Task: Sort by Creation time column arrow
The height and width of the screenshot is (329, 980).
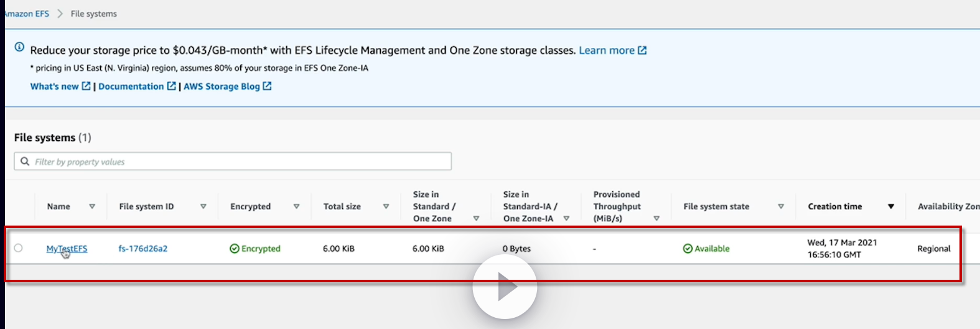Action: (x=891, y=206)
